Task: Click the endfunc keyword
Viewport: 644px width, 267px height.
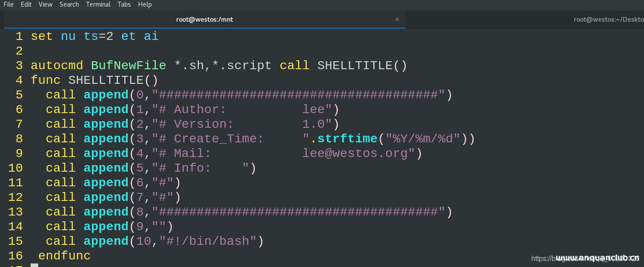Action: coord(64,256)
